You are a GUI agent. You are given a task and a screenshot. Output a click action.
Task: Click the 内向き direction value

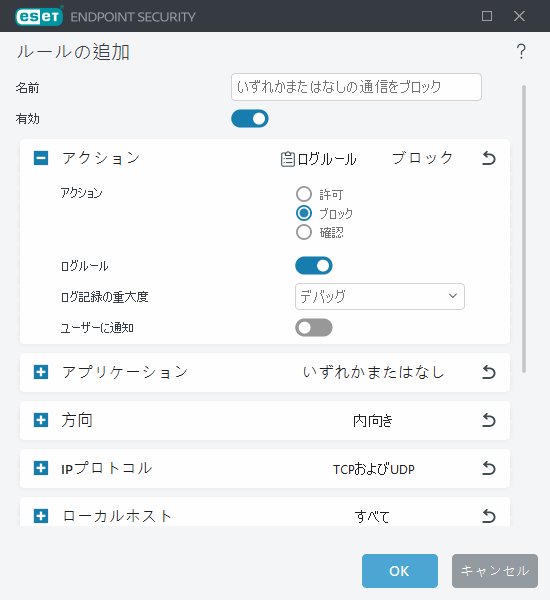pyautogui.click(x=373, y=421)
